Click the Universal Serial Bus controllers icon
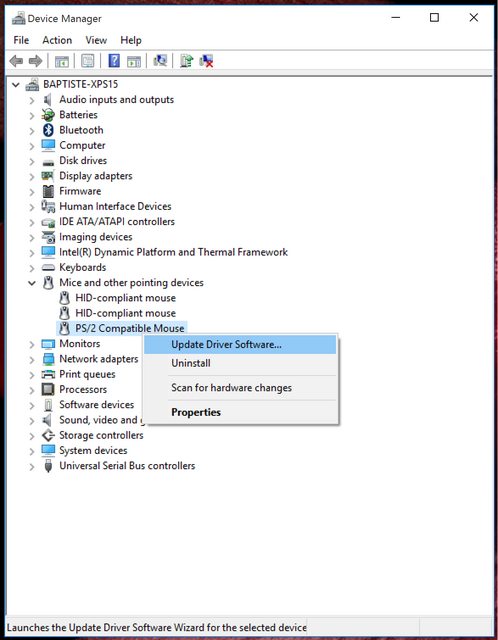The height and width of the screenshot is (640, 498). coord(48,466)
